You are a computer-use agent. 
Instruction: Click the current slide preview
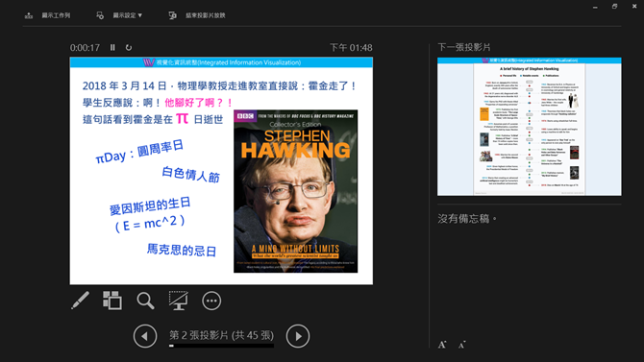click(x=221, y=171)
